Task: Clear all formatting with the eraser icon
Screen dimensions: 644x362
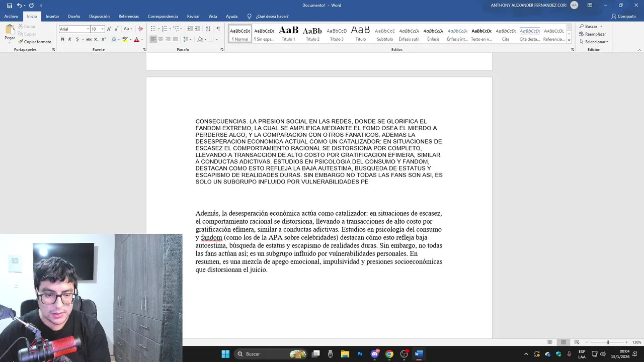Action: 140,29
